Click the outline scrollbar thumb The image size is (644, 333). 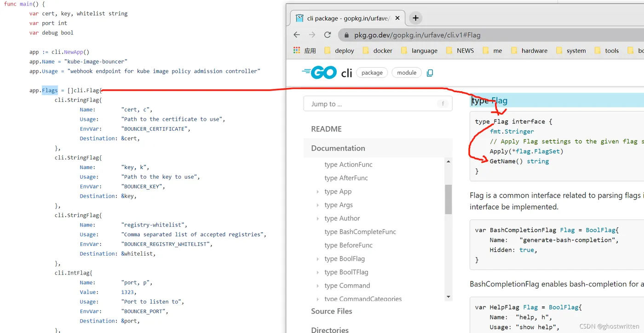pyautogui.click(x=448, y=199)
